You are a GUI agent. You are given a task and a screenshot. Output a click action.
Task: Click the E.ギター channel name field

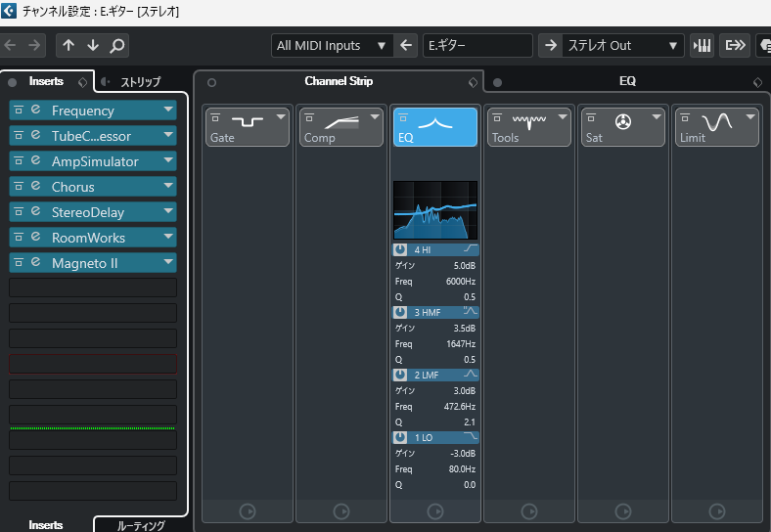477,45
